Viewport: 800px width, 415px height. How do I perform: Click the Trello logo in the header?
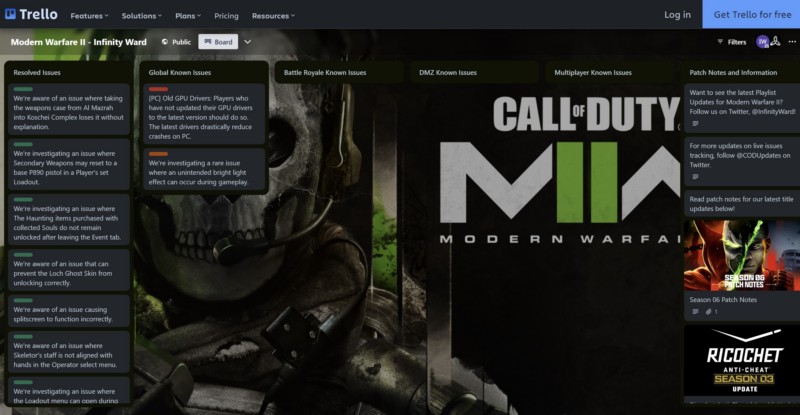click(x=31, y=14)
